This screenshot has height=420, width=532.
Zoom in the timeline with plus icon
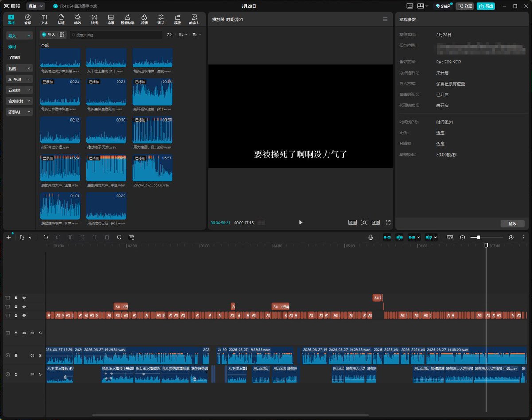[511, 237]
